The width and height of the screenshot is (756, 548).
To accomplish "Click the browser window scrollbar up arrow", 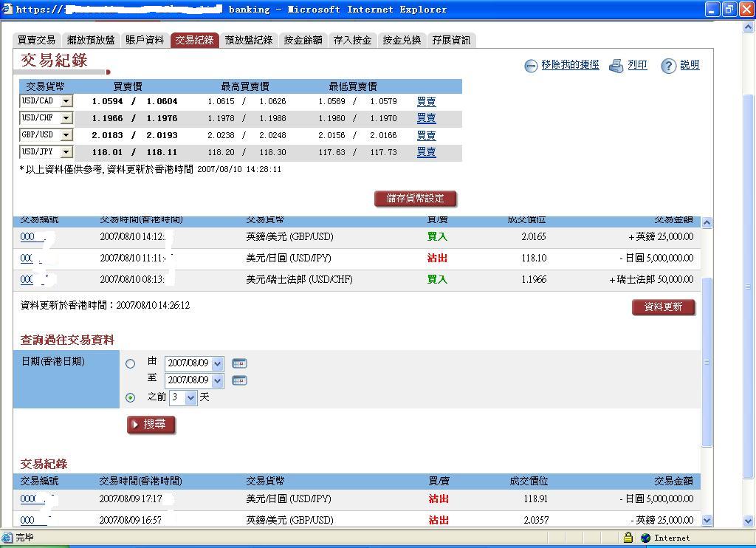I will (749, 27).
